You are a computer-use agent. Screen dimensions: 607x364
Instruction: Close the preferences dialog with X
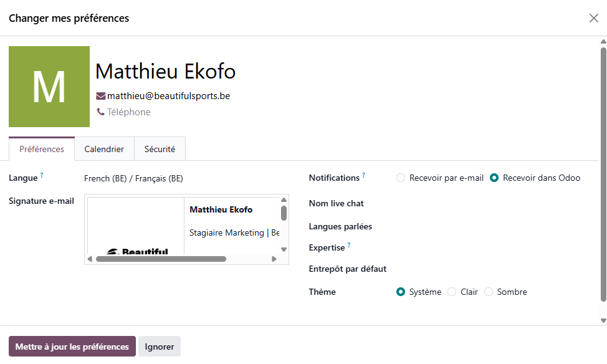(x=593, y=18)
